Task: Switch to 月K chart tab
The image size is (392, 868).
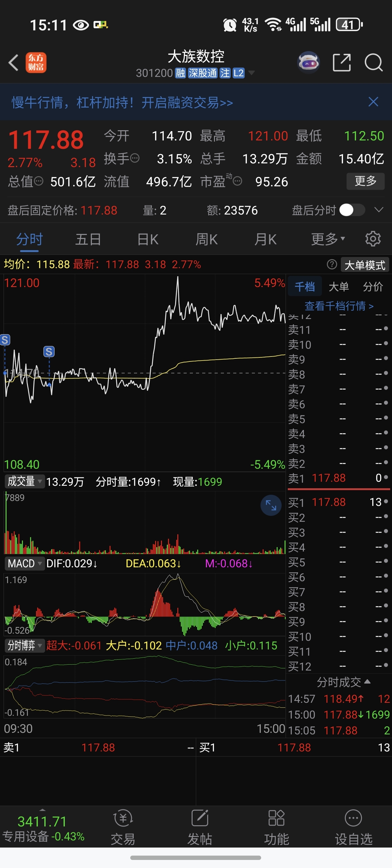Action: 265,240
